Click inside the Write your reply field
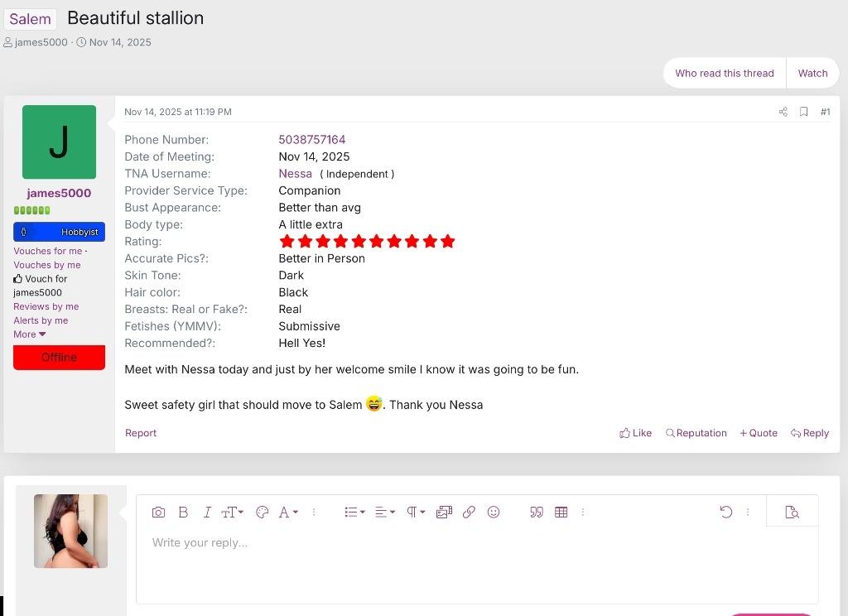This screenshot has height=616, width=848. [476, 563]
